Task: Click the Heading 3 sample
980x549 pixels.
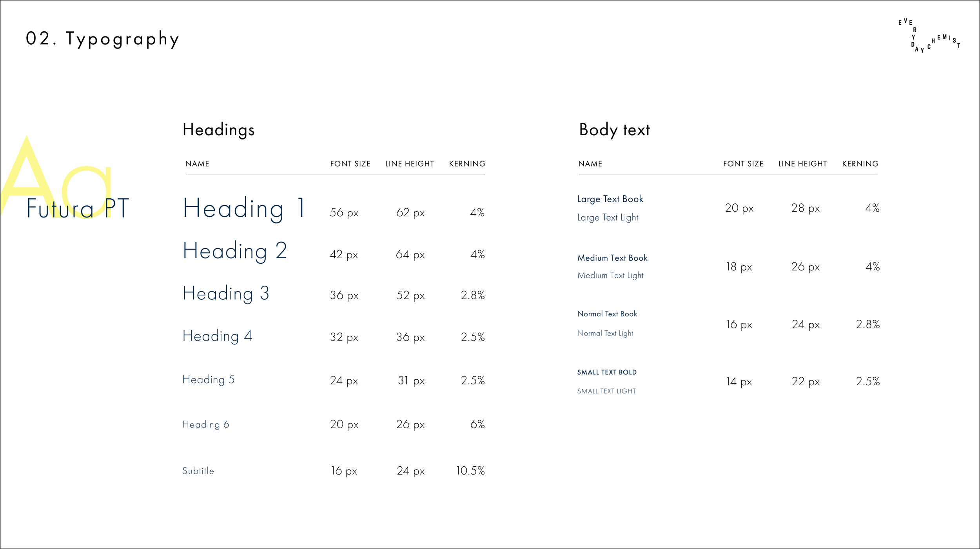Action: [x=226, y=294]
